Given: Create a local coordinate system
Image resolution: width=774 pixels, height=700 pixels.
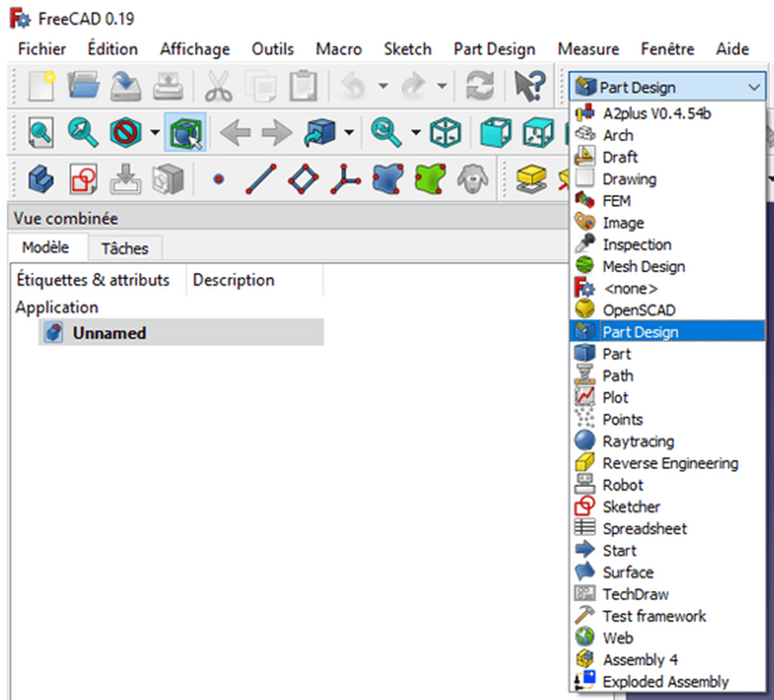Looking at the screenshot, I should (345, 178).
